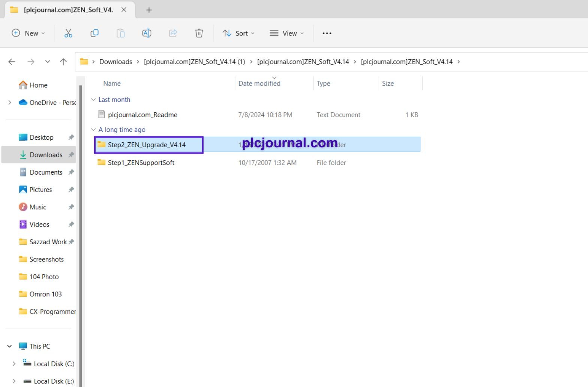This screenshot has width=588, height=387.
Task: Open Music in quick access
Action: point(37,207)
